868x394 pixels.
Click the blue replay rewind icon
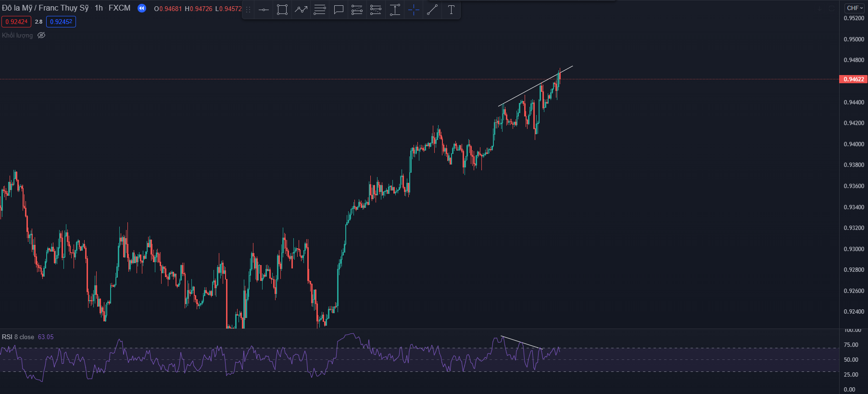(142, 8)
